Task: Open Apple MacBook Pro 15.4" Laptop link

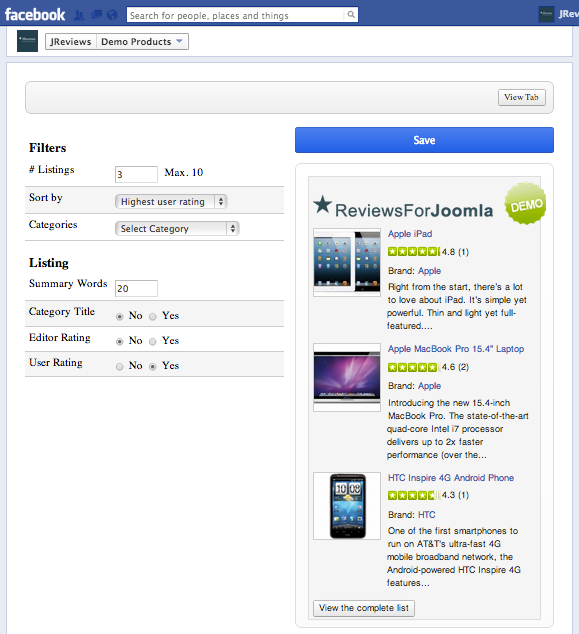Action: point(456,349)
